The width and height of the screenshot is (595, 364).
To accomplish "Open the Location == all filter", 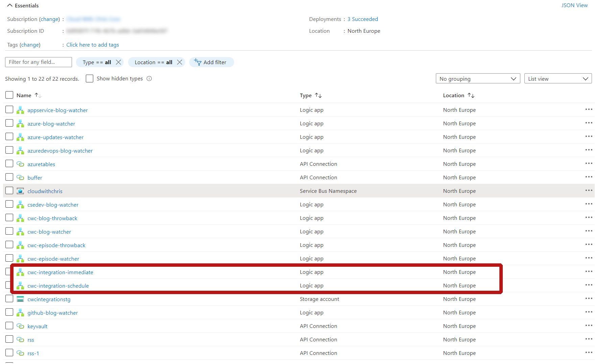I will (153, 62).
